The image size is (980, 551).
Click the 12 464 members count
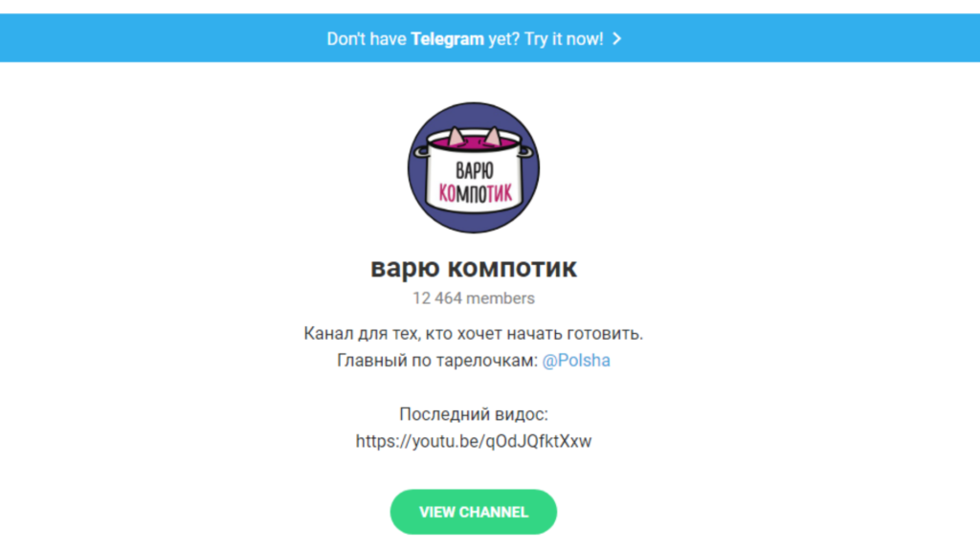[474, 298]
